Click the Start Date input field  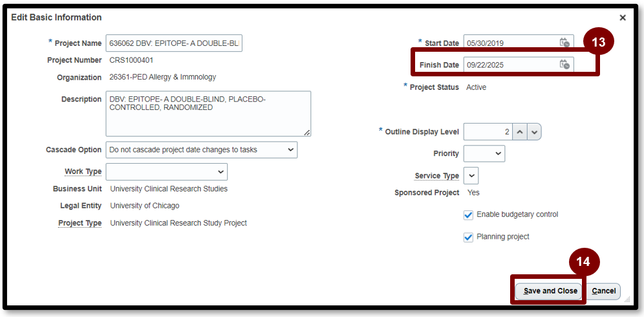511,43
